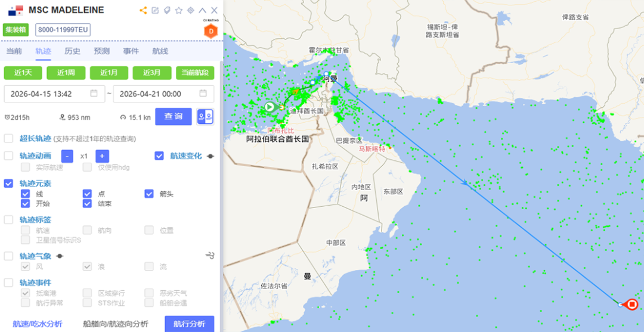Viewport: 644px width, 332px height.
Task: Enable the 轨迹动画 checkbox
Action: [x=8, y=156]
